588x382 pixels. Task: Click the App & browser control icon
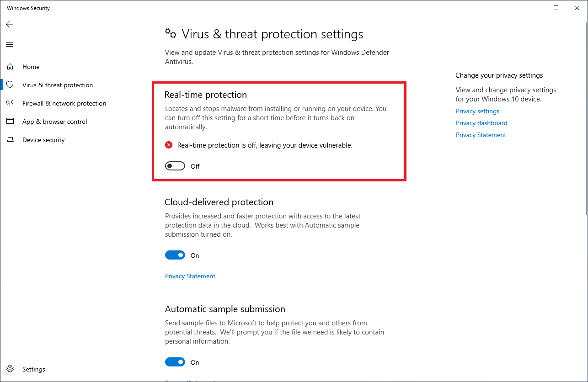[x=10, y=122]
